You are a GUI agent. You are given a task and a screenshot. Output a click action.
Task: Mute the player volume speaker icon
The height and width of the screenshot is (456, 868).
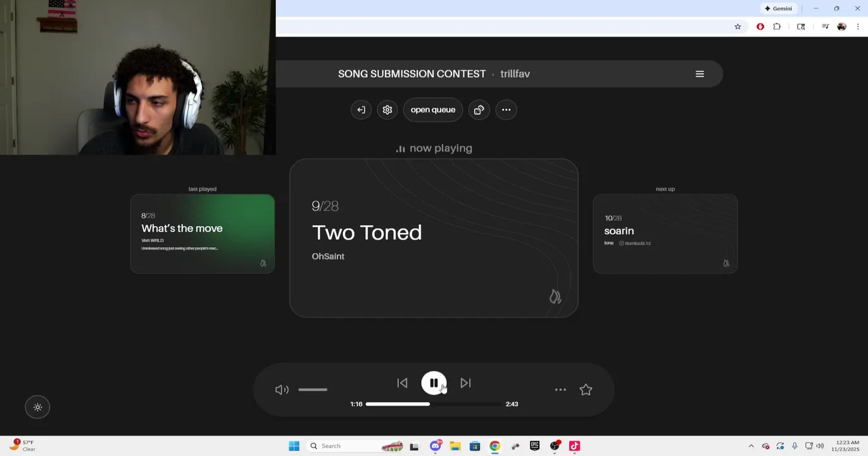click(282, 389)
